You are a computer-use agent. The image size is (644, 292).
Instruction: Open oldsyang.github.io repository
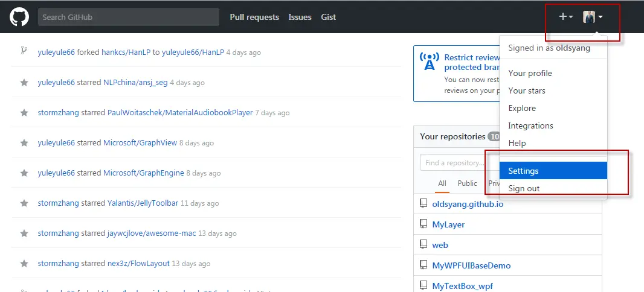click(x=468, y=204)
